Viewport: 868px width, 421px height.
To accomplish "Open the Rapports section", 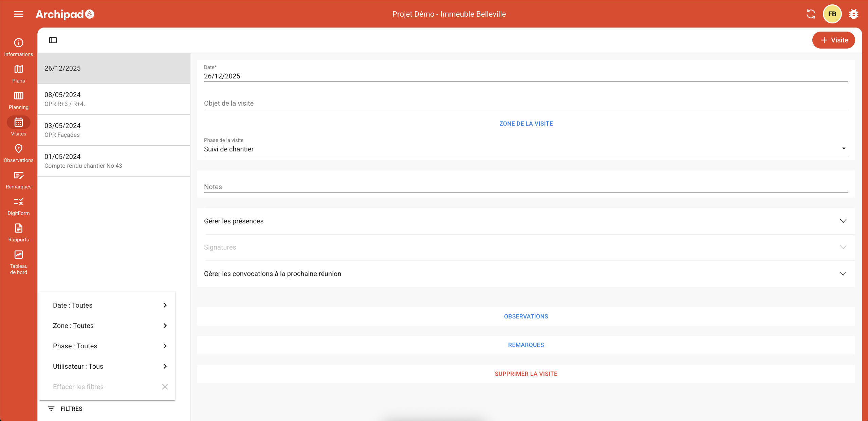I will (18, 233).
